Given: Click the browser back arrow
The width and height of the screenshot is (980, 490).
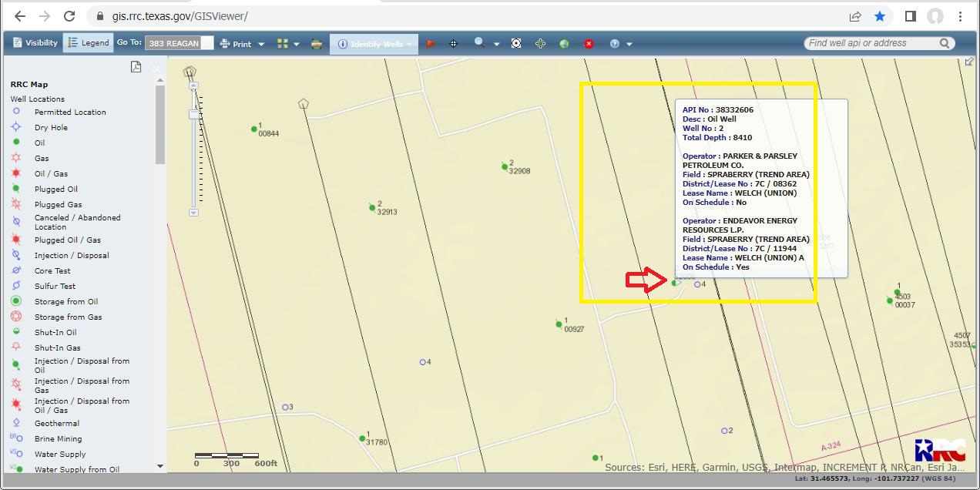Looking at the screenshot, I should pos(20,16).
